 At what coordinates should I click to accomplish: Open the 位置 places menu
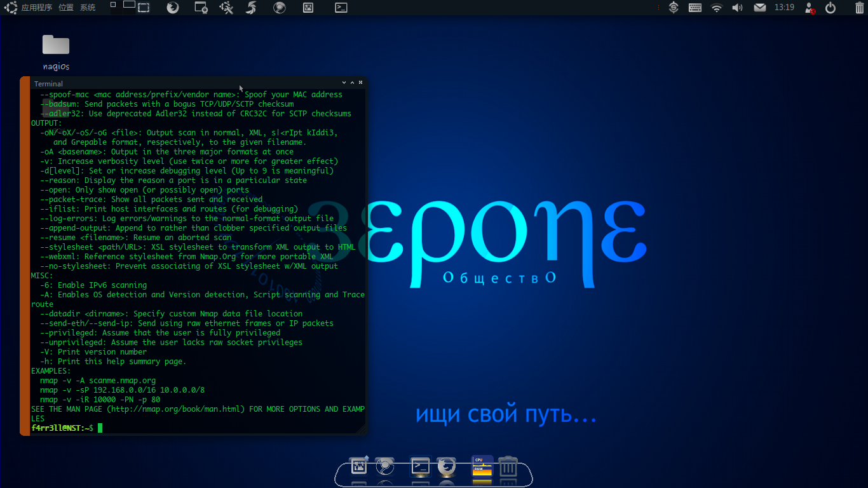coord(66,8)
